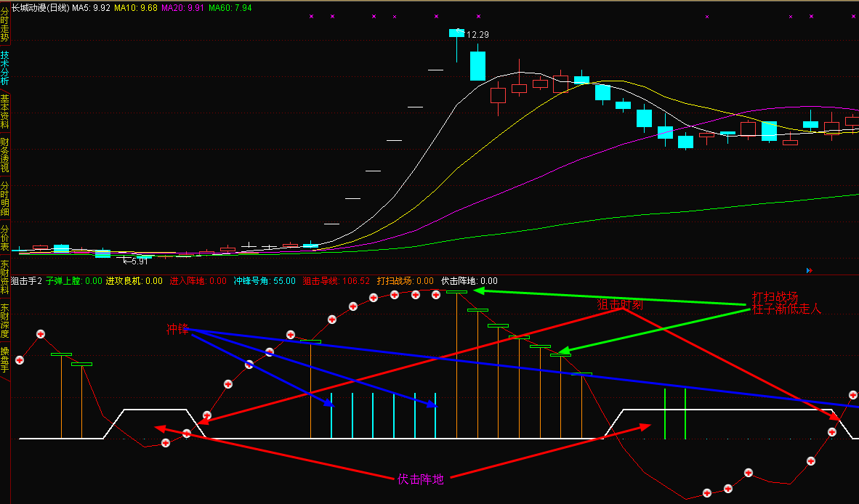This screenshot has width=859, height=504.
Task: Click the 子弹上膛: 0.00 indicator value
Action: pos(74,281)
